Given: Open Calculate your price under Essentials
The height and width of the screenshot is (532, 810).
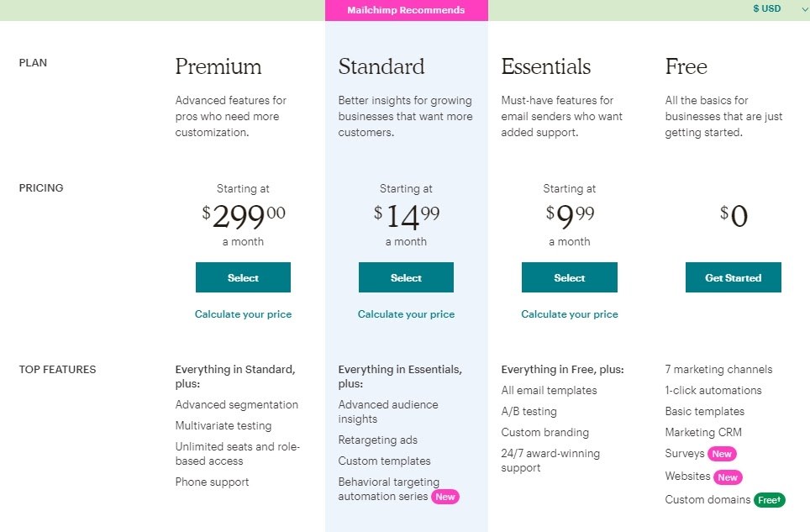Looking at the screenshot, I should pyautogui.click(x=570, y=314).
